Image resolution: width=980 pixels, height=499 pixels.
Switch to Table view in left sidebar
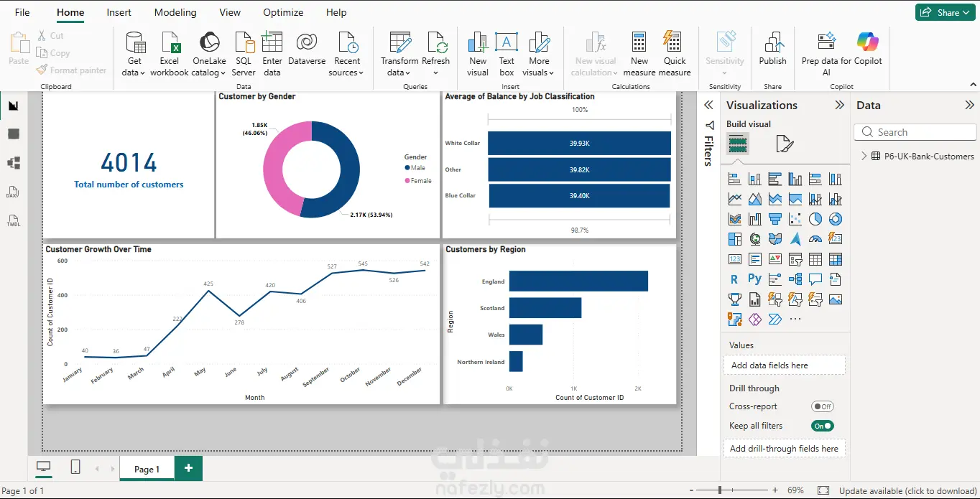tap(14, 134)
